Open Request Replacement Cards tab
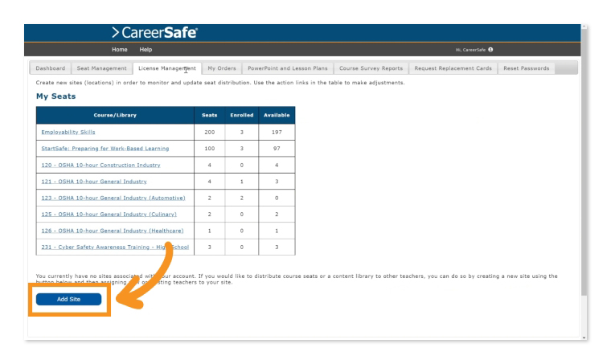The width and height of the screenshot is (611, 364). point(453,68)
